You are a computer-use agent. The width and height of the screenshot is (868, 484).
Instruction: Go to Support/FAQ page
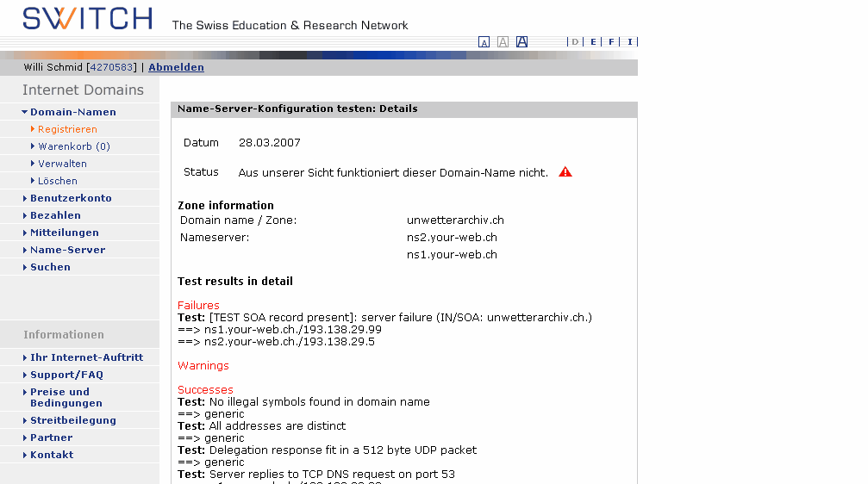(66, 375)
